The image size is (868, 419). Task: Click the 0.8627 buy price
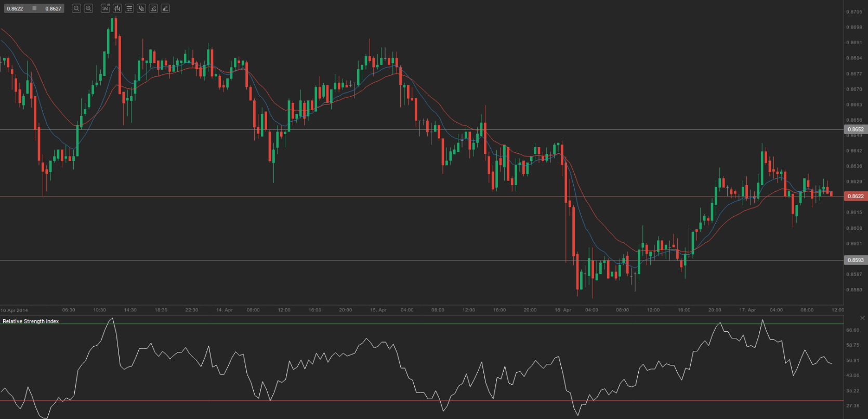click(x=53, y=9)
